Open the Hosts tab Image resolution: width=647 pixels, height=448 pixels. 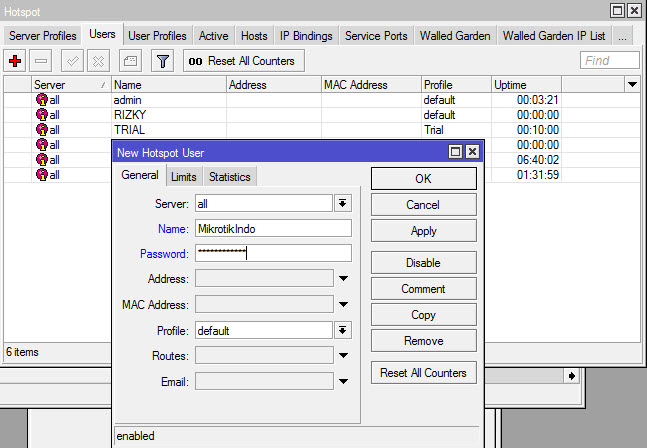[x=254, y=36]
